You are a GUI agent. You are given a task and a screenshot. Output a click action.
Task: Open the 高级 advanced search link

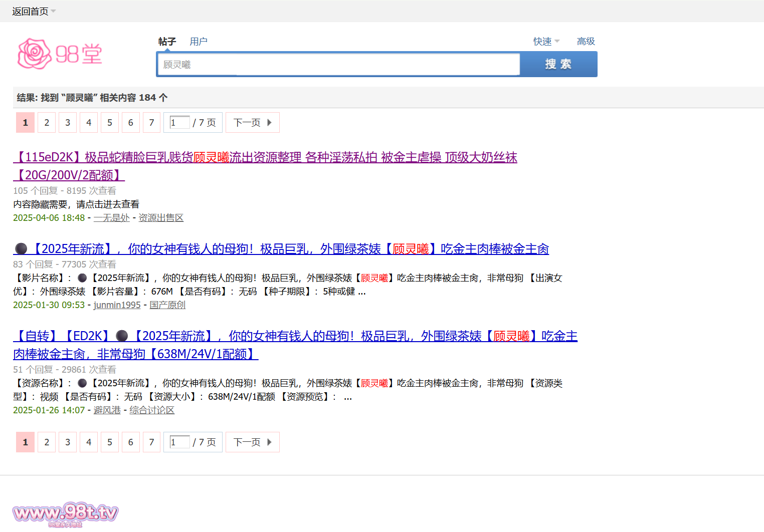click(586, 41)
